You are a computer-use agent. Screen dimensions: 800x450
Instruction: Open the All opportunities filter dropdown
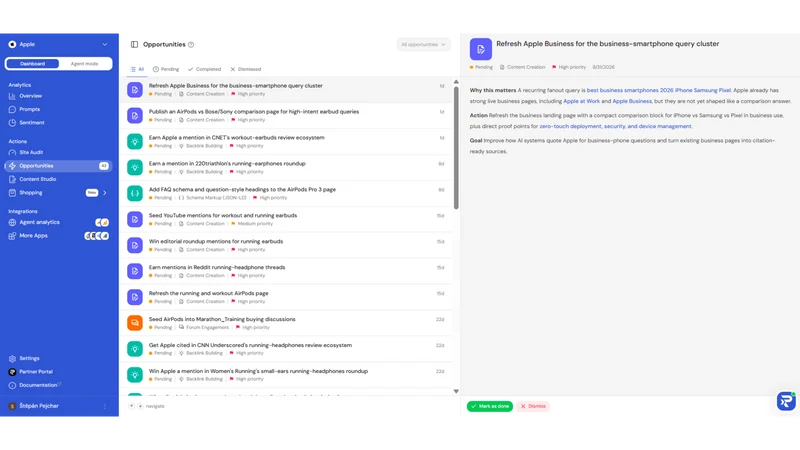tap(423, 44)
